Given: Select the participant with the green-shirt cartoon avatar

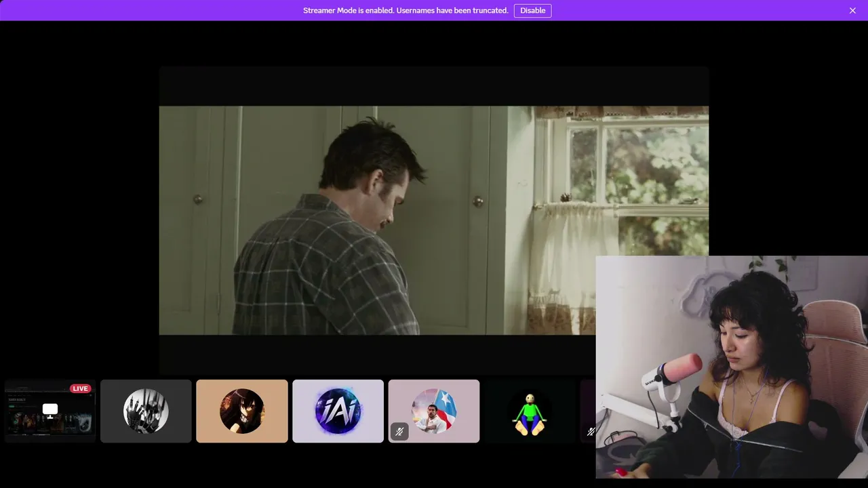Looking at the screenshot, I should coord(530,411).
